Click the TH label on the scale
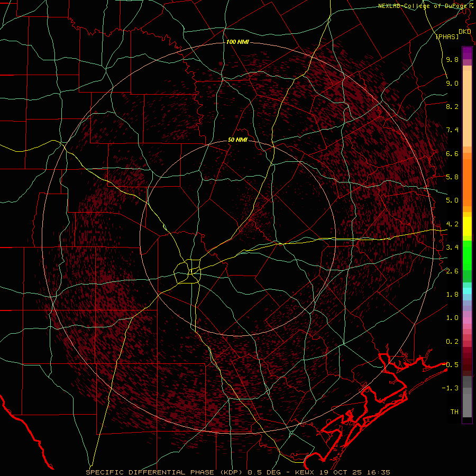This screenshot has width=476, height=476. pyautogui.click(x=454, y=412)
